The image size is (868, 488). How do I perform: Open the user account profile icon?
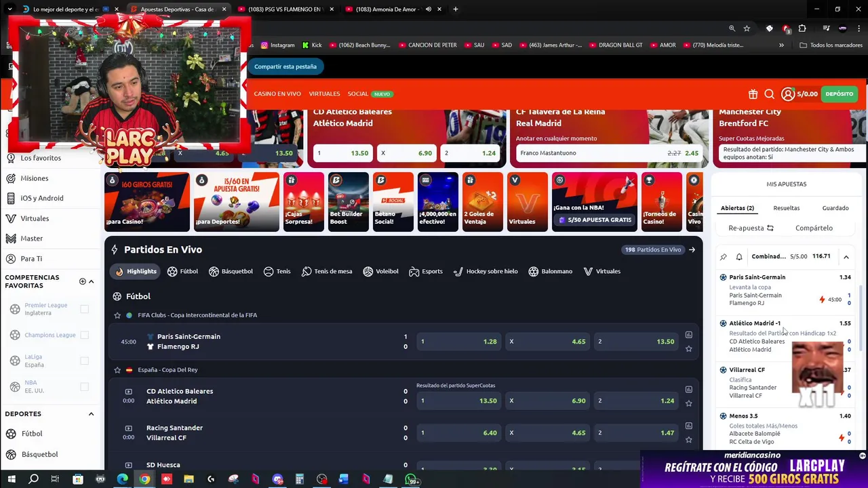point(787,94)
